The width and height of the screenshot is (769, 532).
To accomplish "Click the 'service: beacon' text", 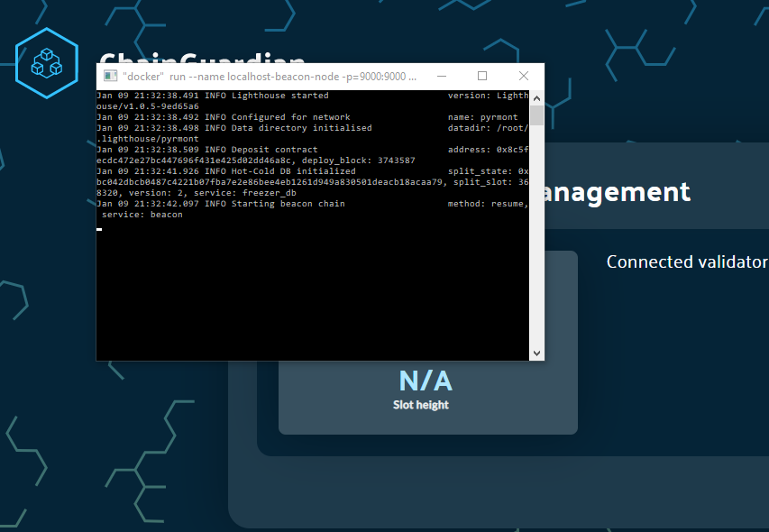I will (x=142, y=215).
